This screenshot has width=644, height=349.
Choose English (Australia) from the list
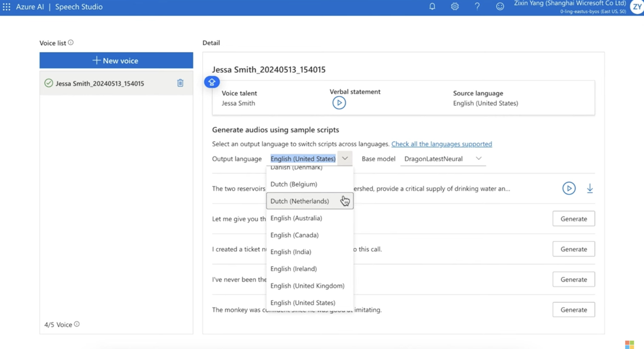click(310, 218)
